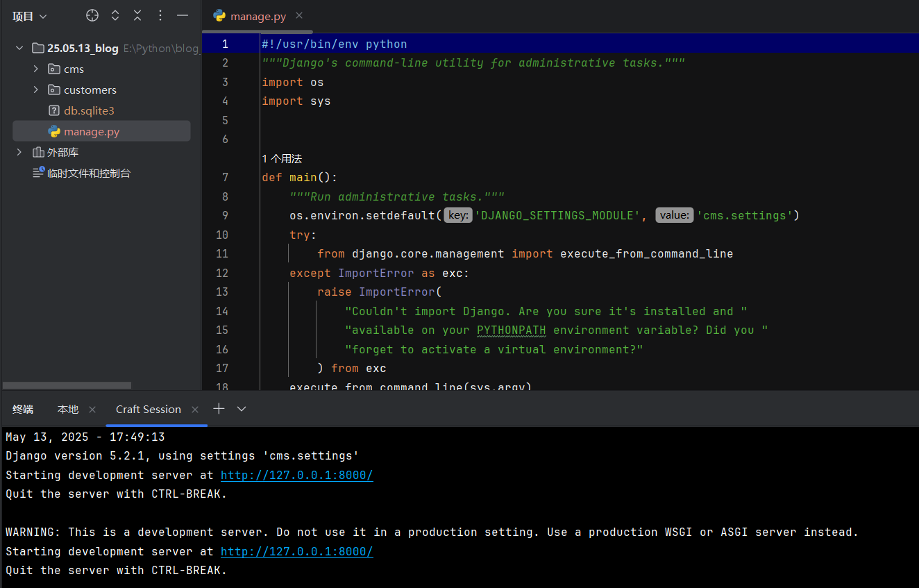Select the 25.05.13_blog project root
Image resolution: width=919 pixels, height=588 pixels.
point(83,49)
